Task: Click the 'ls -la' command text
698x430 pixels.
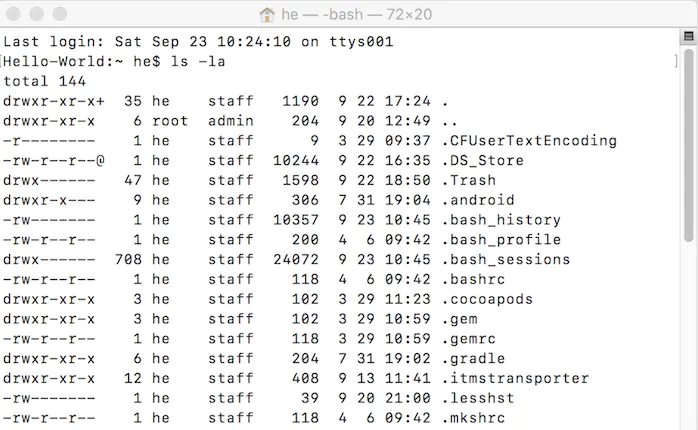Action: click(198, 61)
